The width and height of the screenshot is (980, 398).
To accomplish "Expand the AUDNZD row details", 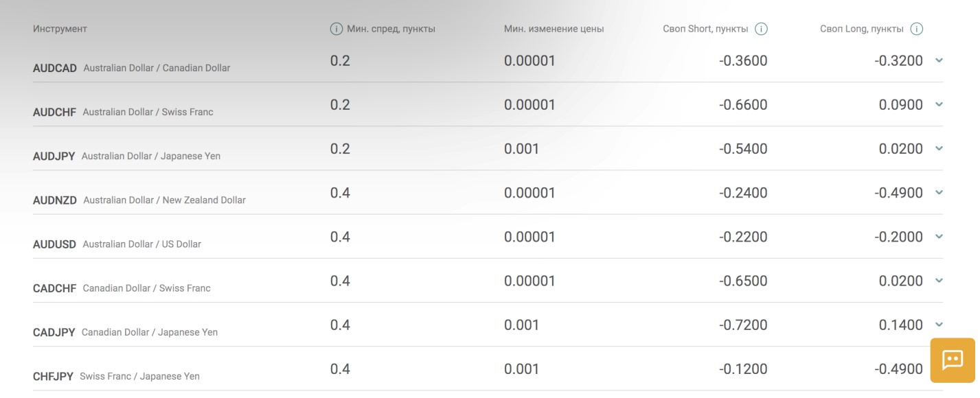I will [939, 192].
